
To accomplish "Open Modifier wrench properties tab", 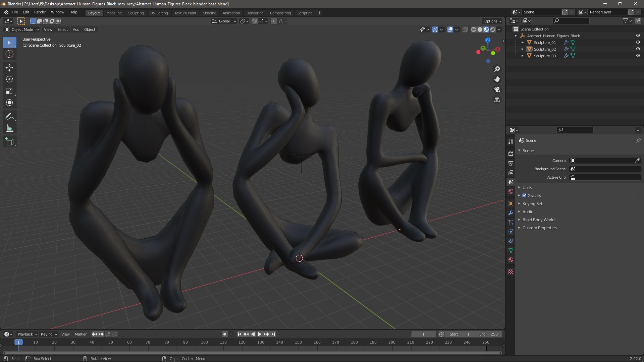I will pos(511,213).
